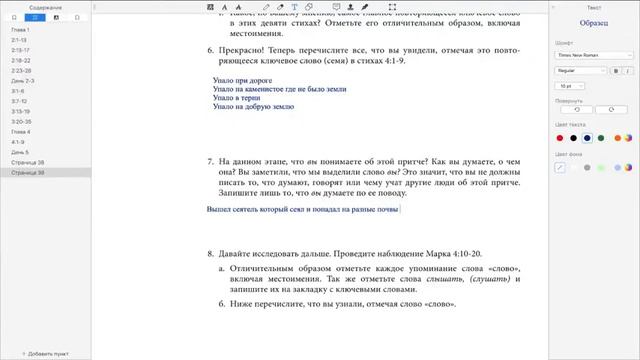Image resolution: width=640 pixels, height=360 pixels.
Task: Rotate text counterclockwise
Action: pyautogui.click(x=577, y=109)
